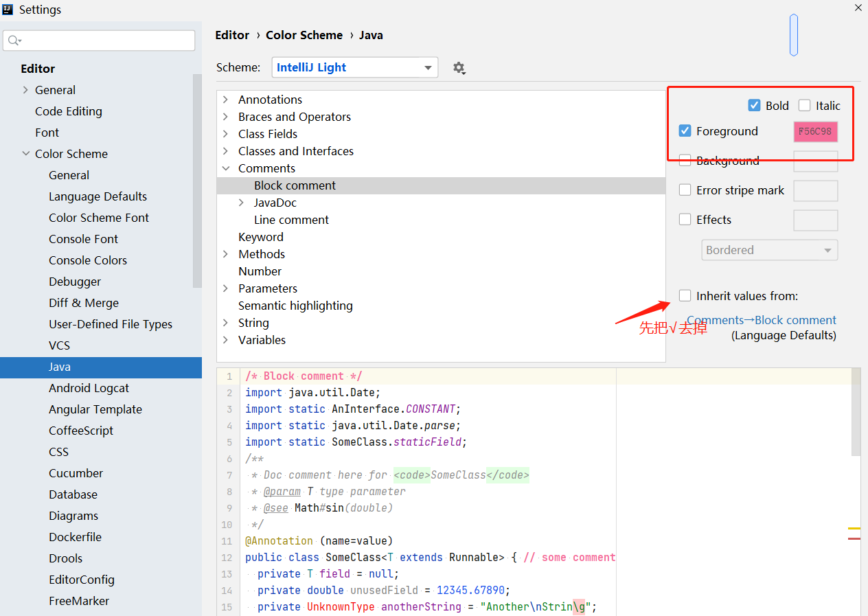Enable the Background checkbox

click(x=685, y=160)
